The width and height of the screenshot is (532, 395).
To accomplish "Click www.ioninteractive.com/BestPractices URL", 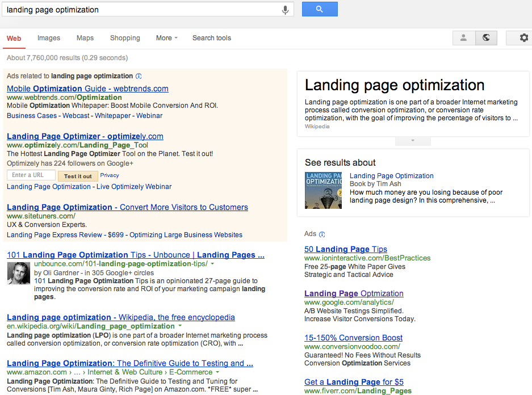I will coord(367,258).
